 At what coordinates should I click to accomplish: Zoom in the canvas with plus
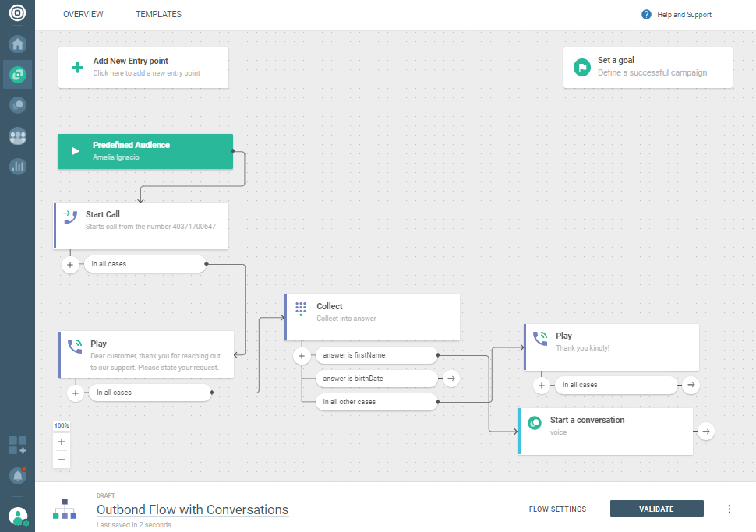62,442
